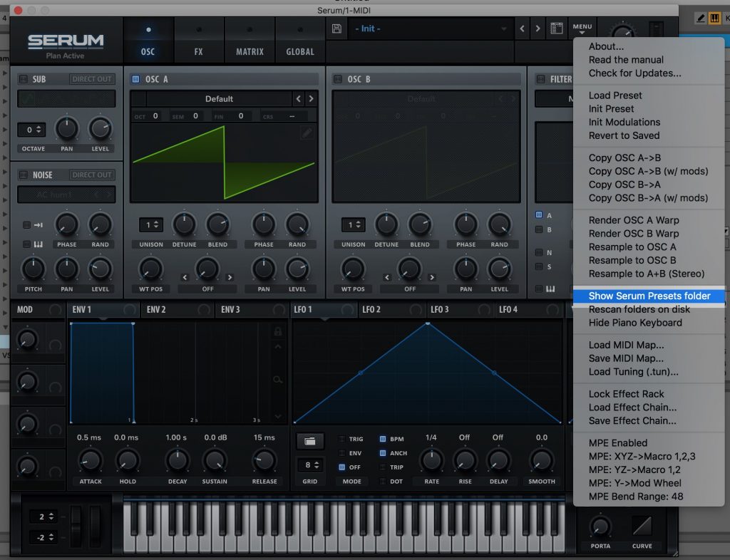Click the magnifier zoom icon in envelope

(x=278, y=380)
